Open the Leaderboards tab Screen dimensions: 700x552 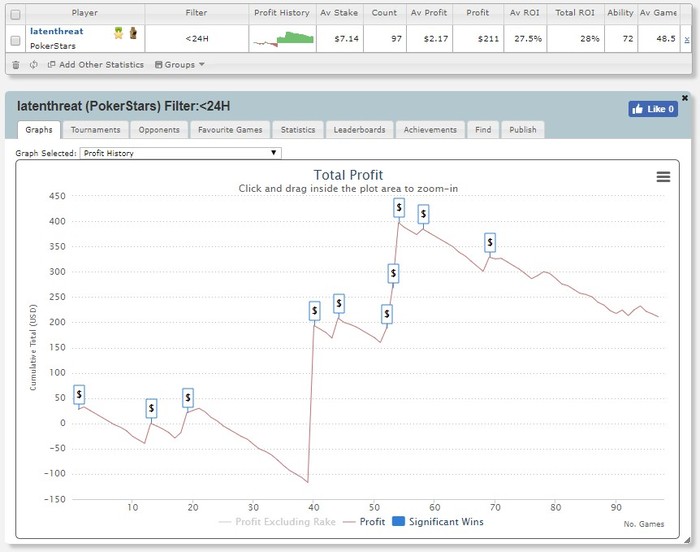359,130
